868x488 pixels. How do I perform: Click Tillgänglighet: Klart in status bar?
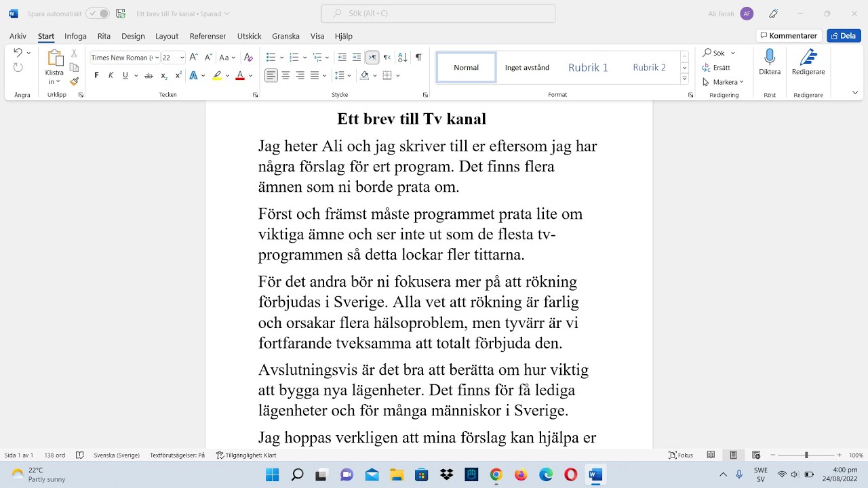(246, 455)
